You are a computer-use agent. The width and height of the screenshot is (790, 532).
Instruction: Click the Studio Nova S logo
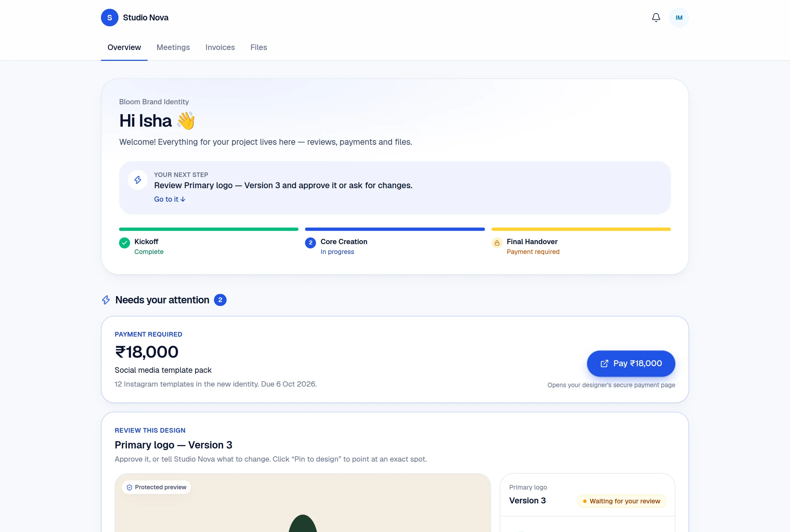[x=110, y=18]
